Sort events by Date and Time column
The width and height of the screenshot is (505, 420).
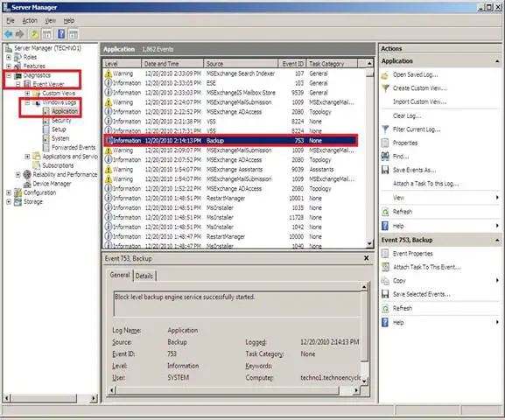172,64
